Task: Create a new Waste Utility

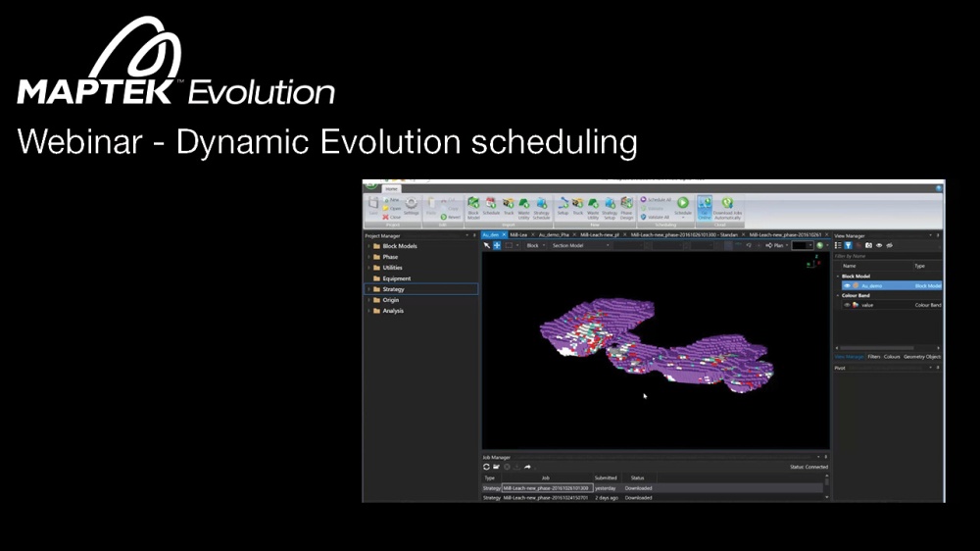Action: pos(593,208)
